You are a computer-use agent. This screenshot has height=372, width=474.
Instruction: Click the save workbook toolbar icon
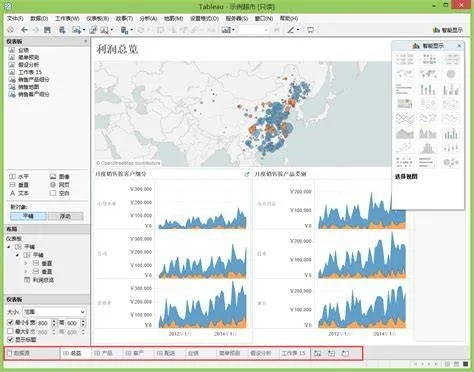(47, 30)
